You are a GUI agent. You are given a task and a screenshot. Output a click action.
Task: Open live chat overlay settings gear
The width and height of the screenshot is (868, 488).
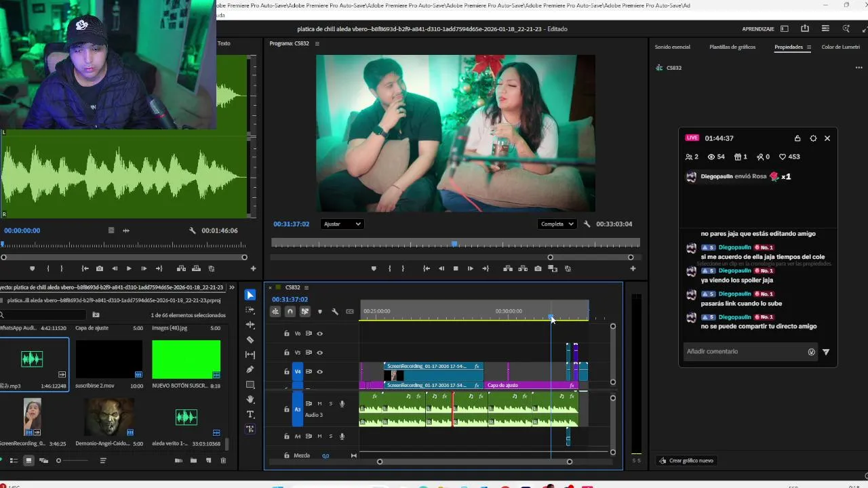coord(813,138)
